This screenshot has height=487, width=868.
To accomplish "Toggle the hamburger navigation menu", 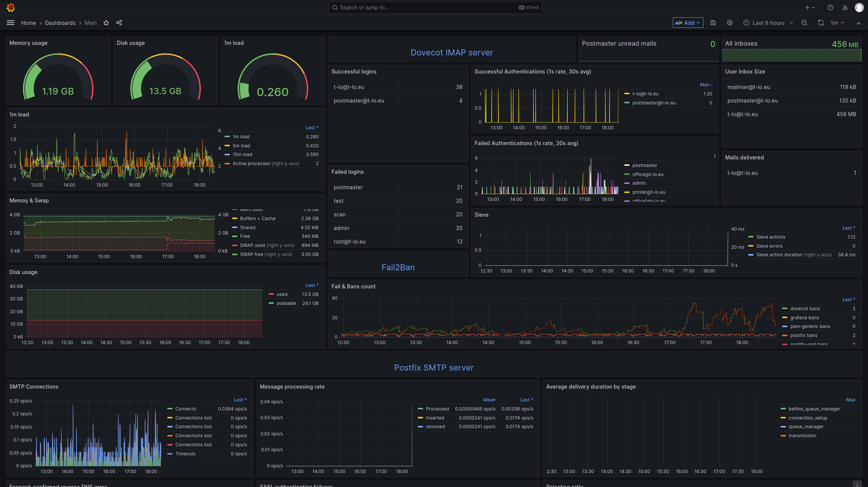I will pos(11,23).
